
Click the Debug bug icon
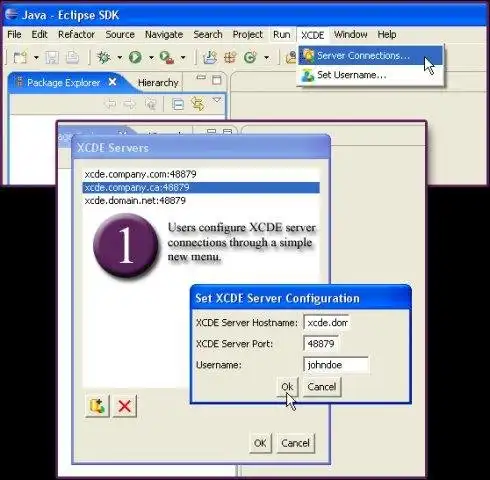point(104,58)
